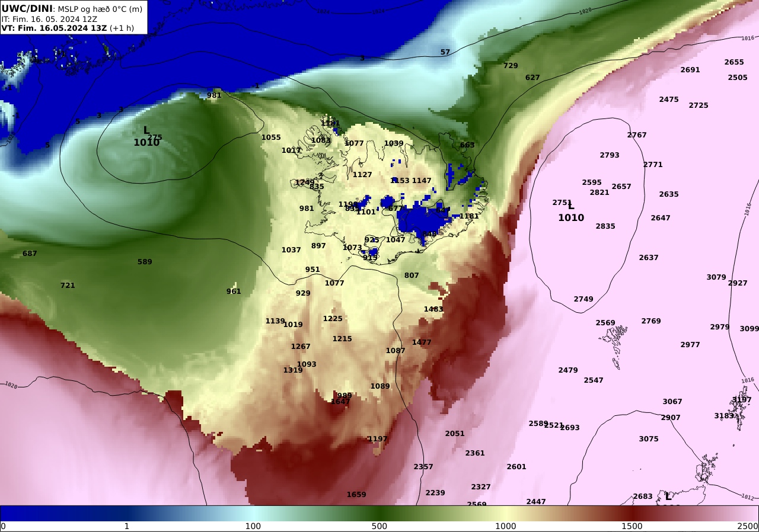This screenshot has width=759, height=532.
Task: Click the freezing level value '2475'
Action: (x=669, y=100)
